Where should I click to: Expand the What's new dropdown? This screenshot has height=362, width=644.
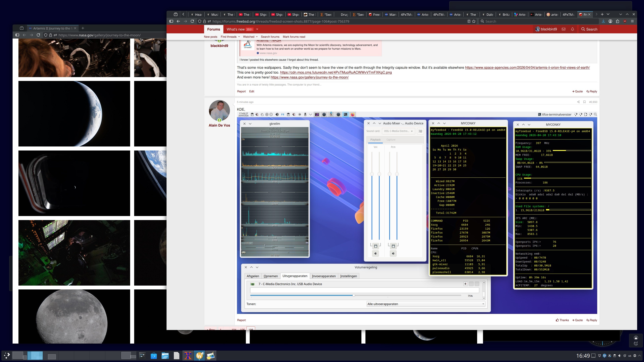(x=257, y=29)
